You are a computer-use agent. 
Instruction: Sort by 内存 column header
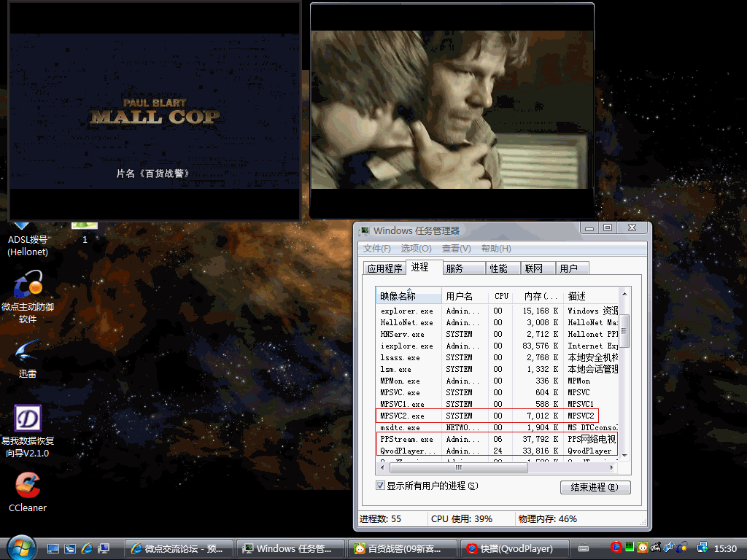pos(538,296)
